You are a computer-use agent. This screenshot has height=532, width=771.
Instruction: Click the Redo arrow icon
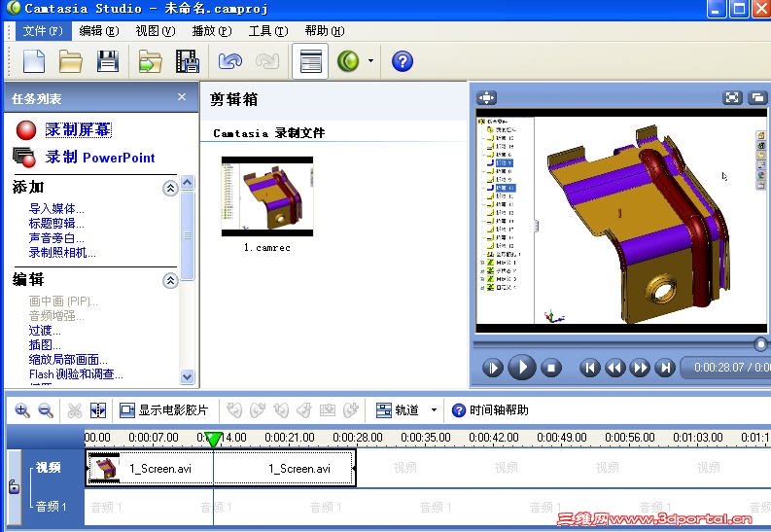click(267, 61)
